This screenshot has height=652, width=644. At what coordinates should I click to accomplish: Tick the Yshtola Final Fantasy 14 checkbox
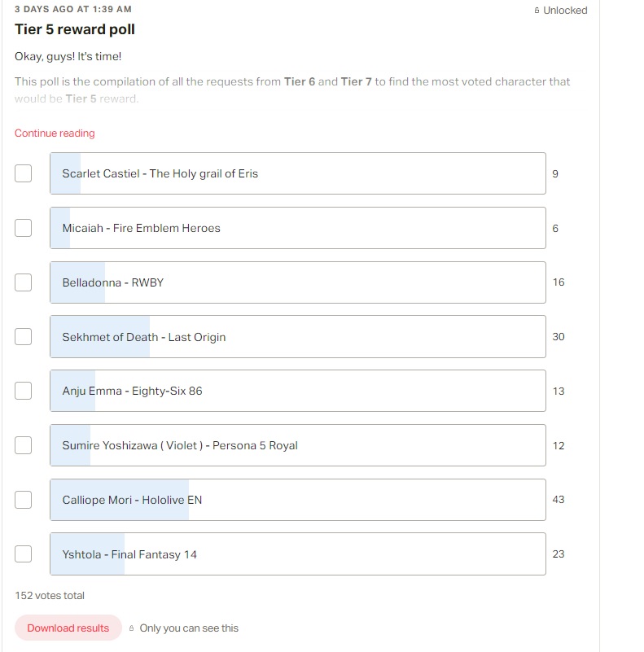tap(24, 554)
